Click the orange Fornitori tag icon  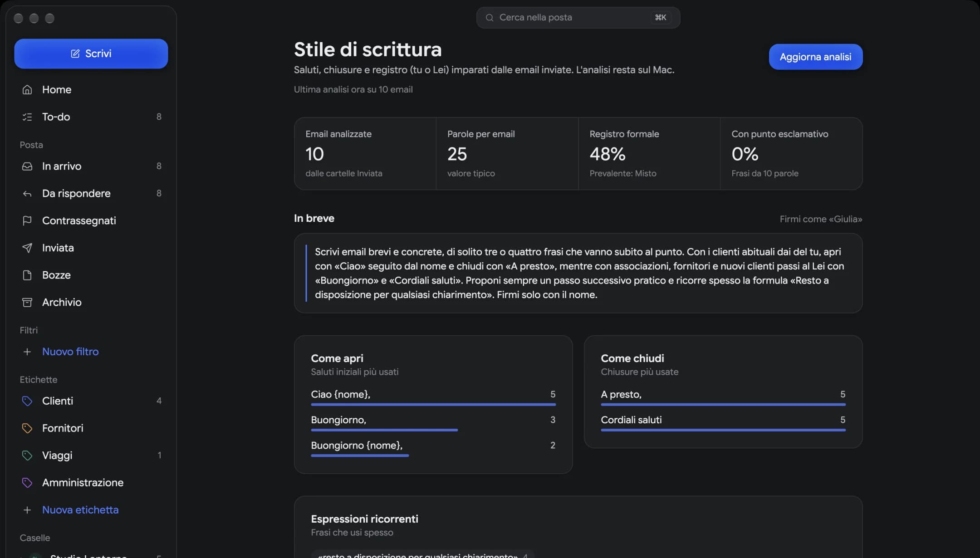[x=27, y=428]
